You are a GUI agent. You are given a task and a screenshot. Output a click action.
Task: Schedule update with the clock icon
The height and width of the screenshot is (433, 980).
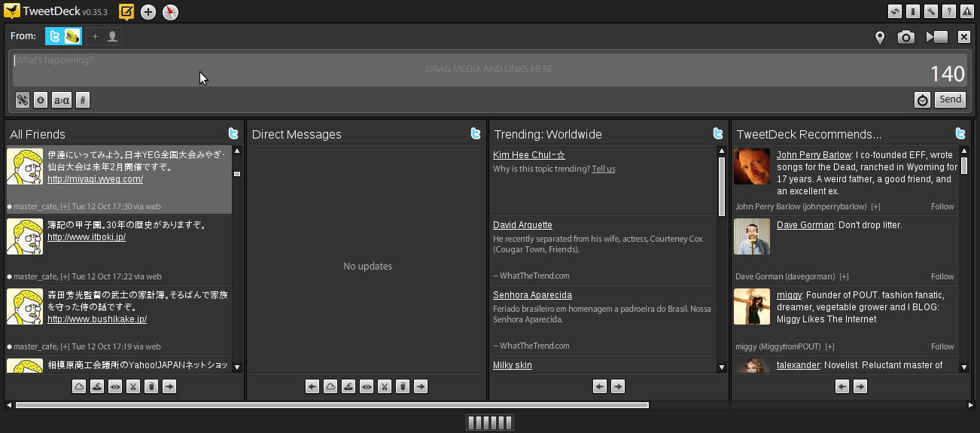tap(923, 99)
